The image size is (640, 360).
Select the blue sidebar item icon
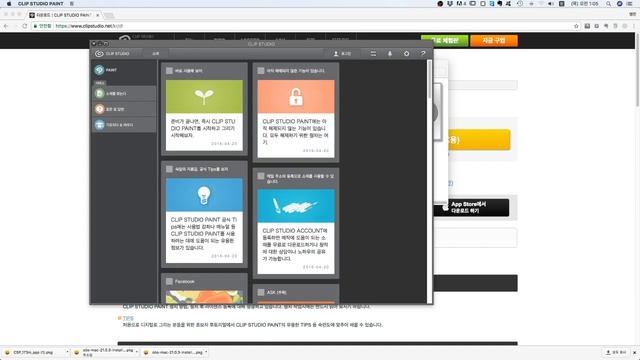coord(100,124)
